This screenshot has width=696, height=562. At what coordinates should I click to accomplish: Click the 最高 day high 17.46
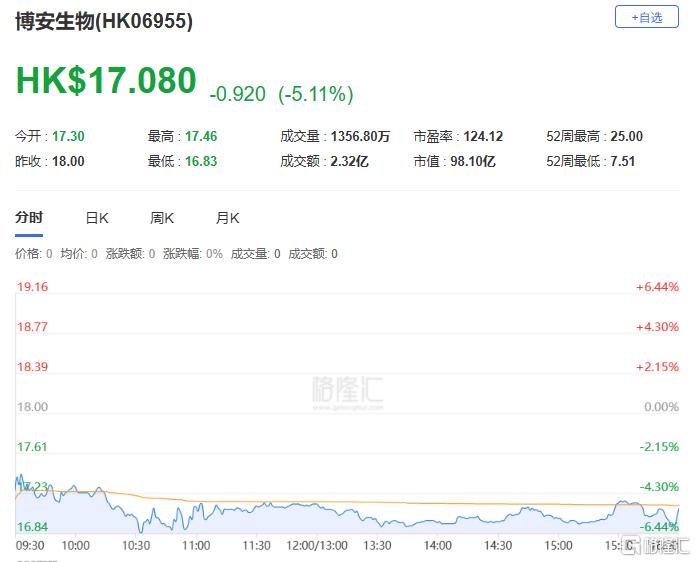201,136
